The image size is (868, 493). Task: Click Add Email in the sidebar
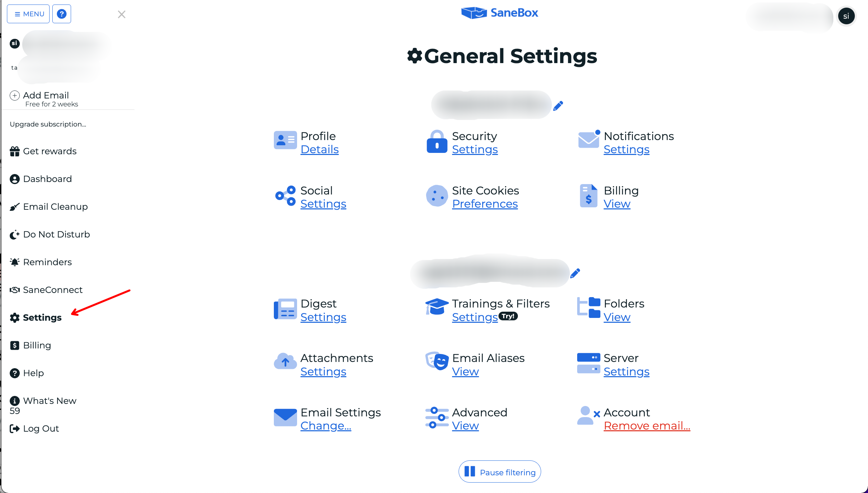(46, 95)
